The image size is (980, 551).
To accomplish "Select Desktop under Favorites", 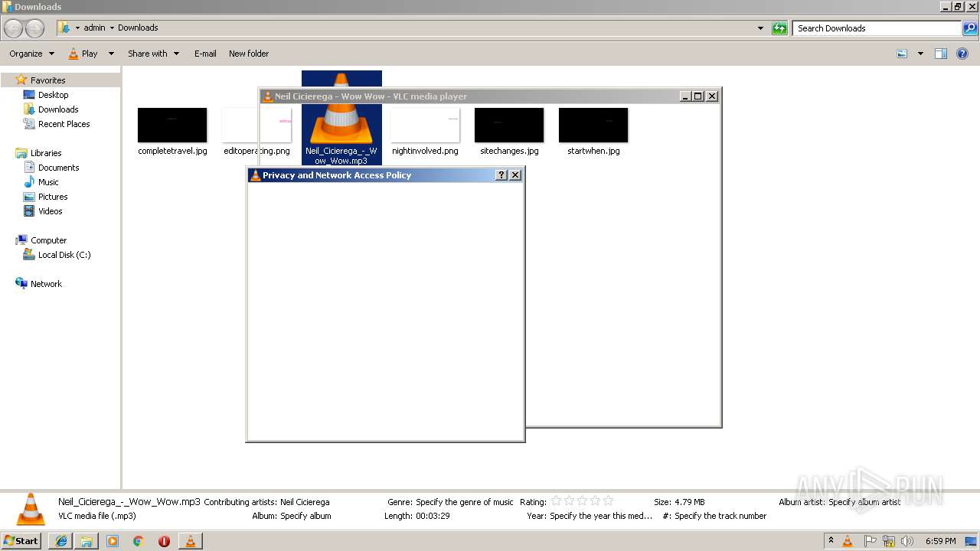I will 53,95.
